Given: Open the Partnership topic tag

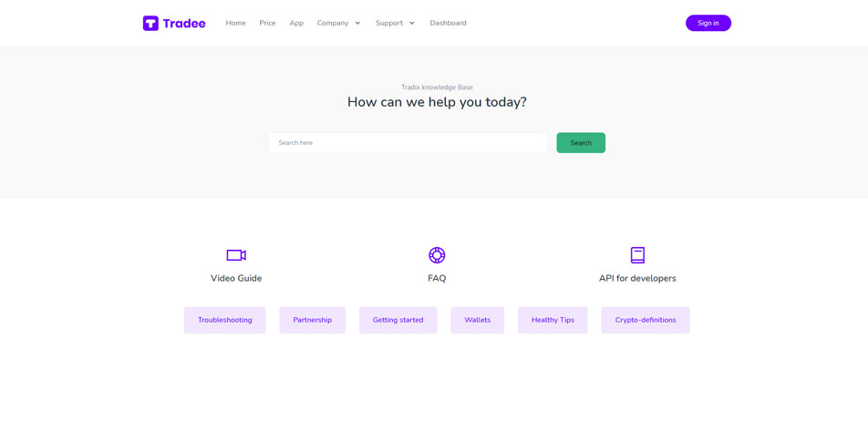Looking at the screenshot, I should pos(312,320).
